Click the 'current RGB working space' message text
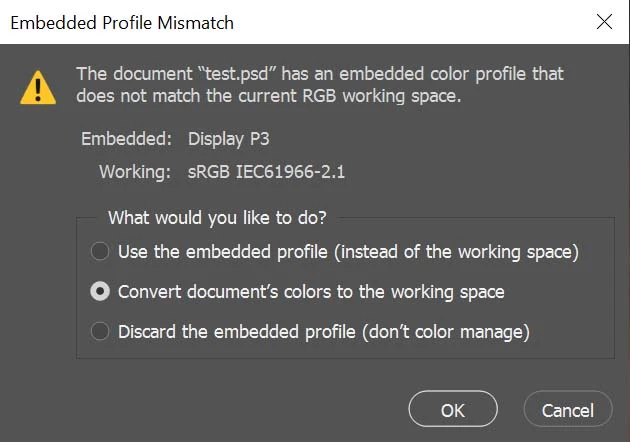 pyautogui.click(x=350, y=96)
